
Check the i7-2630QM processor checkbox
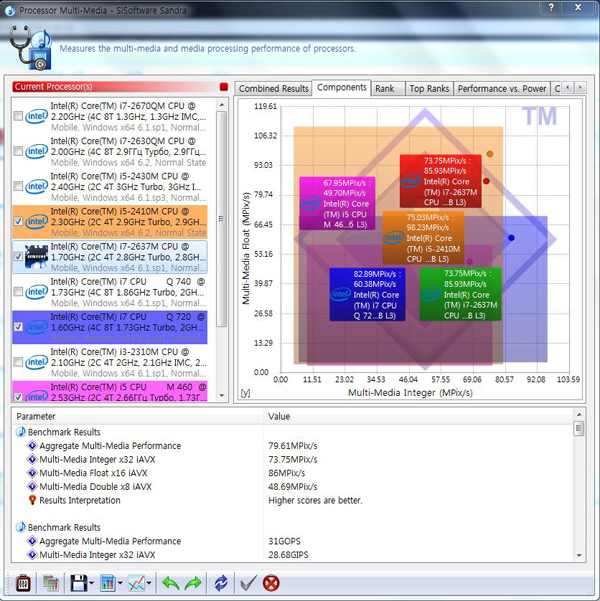18,151
